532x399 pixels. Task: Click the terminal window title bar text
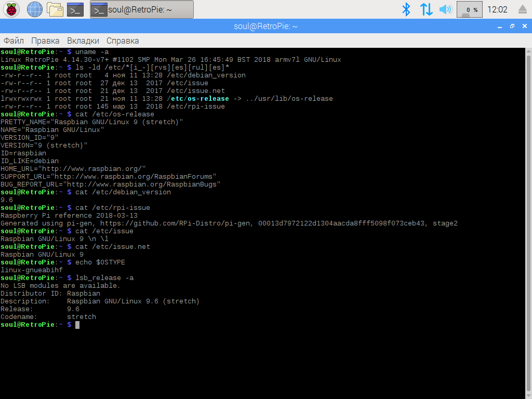(x=265, y=26)
